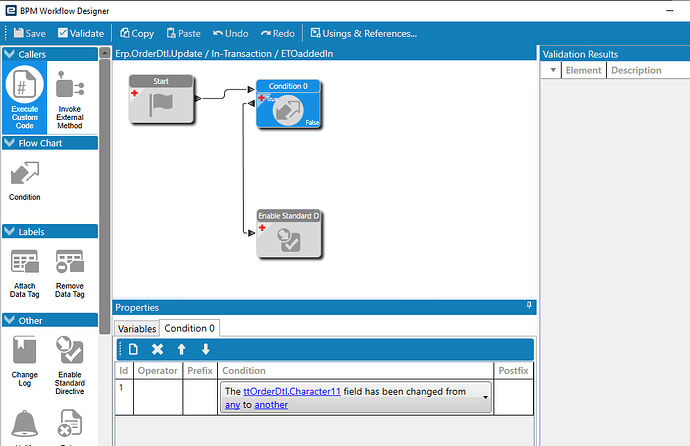
Task: Open Usings & References dialog
Action: [x=363, y=33]
